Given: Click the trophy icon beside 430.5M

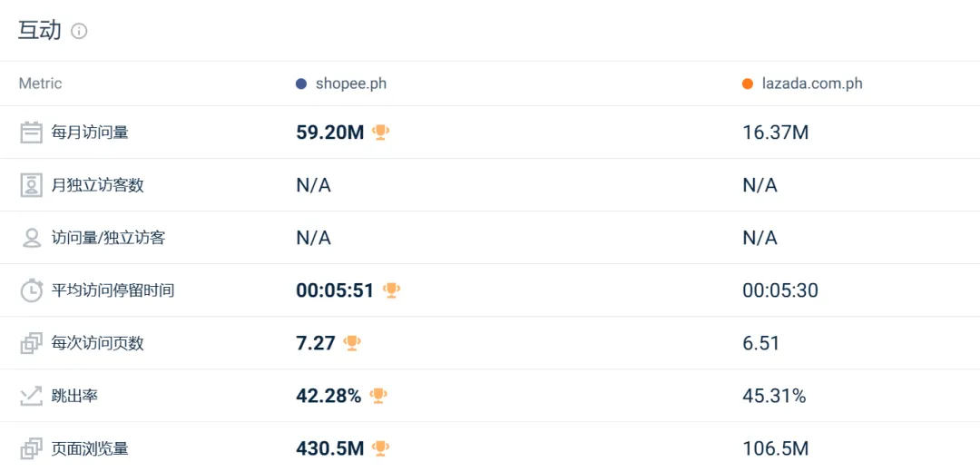Looking at the screenshot, I should (380, 447).
